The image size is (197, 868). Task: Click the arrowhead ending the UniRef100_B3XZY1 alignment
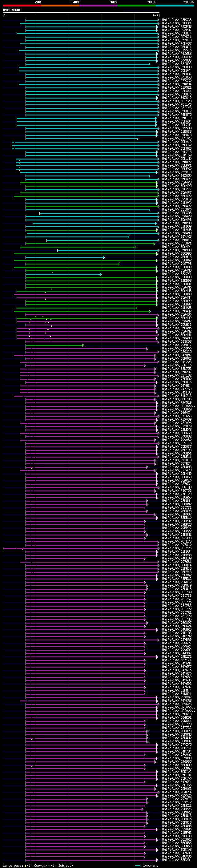pos(101,274)
